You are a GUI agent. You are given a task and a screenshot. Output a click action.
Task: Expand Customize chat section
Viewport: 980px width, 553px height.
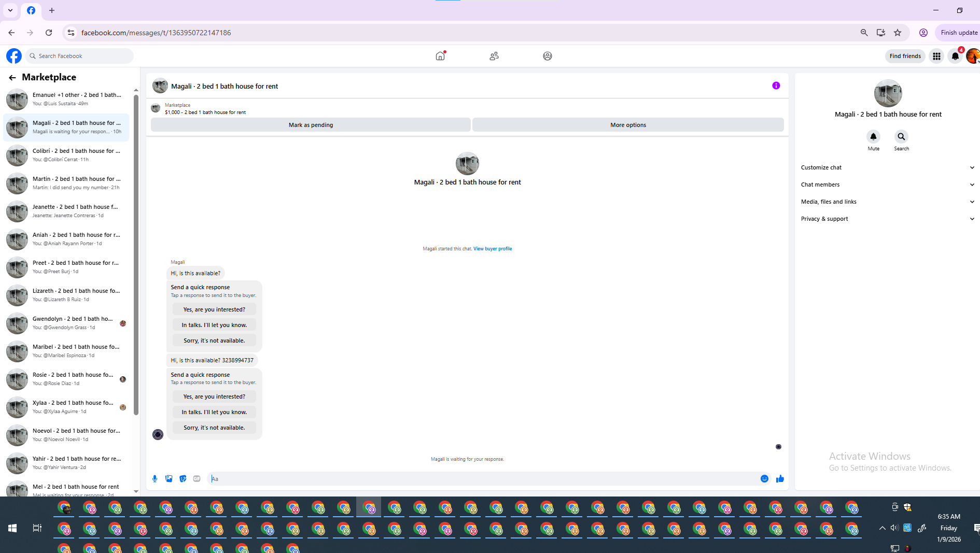pyautogui.click(x=887, y=167)
